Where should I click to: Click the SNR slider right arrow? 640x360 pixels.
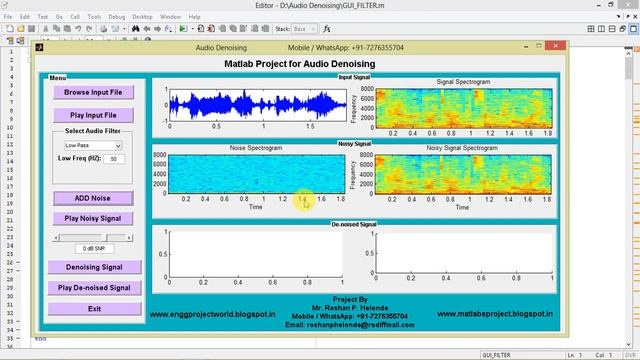(129, 238)
